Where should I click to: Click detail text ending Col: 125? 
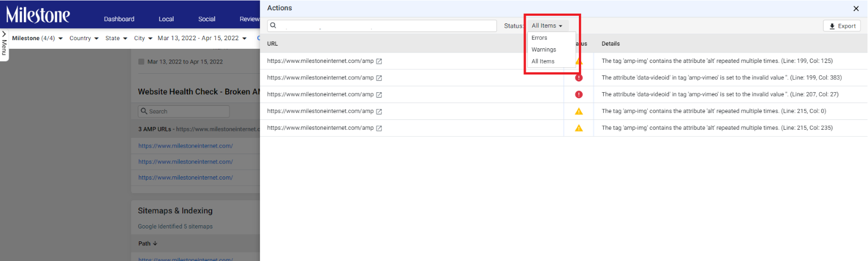click(717, 61)
